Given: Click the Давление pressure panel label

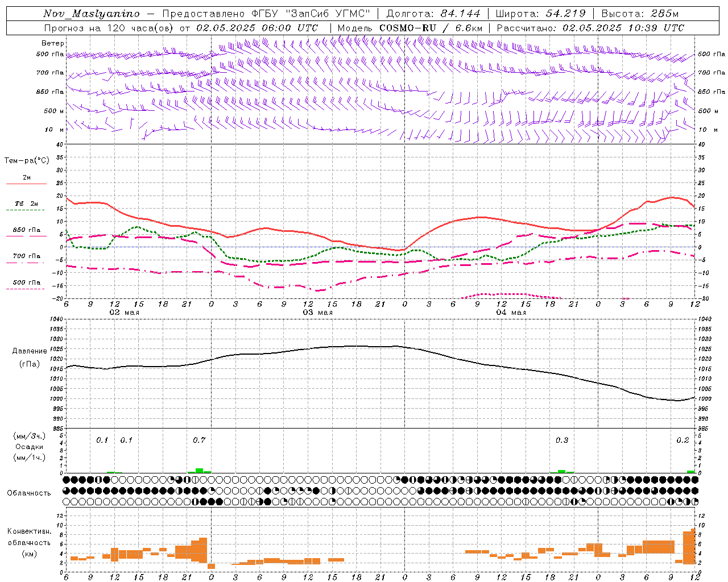Looking at the screenshot, I should coord(29,351).
